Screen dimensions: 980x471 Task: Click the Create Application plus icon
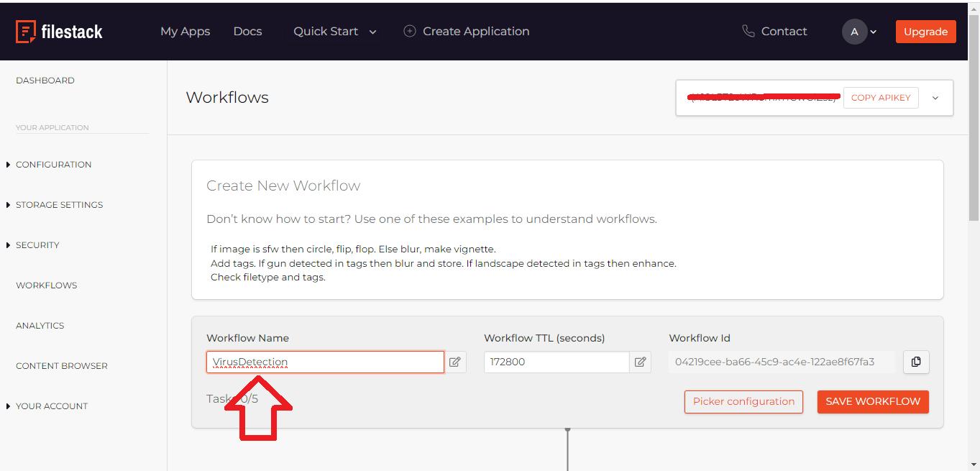pyautogui.click(x=409, y=31)
